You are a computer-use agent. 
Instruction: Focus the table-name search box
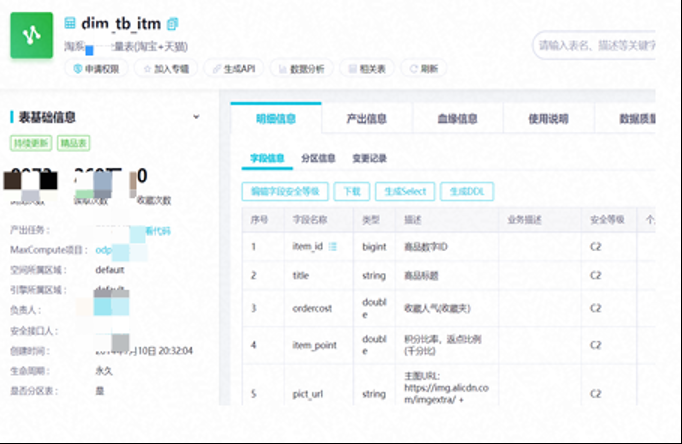[x=594, y=45]
